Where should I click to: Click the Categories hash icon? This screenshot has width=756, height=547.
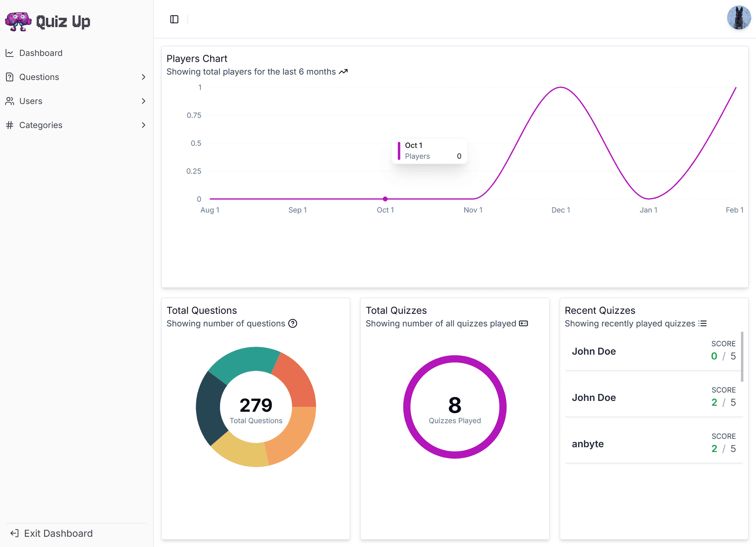pos(10,125)
